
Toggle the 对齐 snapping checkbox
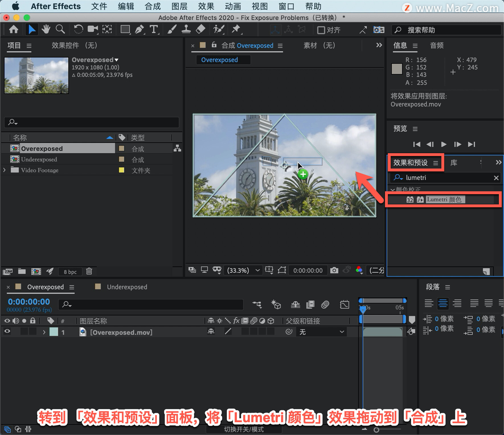coord(321,30)
